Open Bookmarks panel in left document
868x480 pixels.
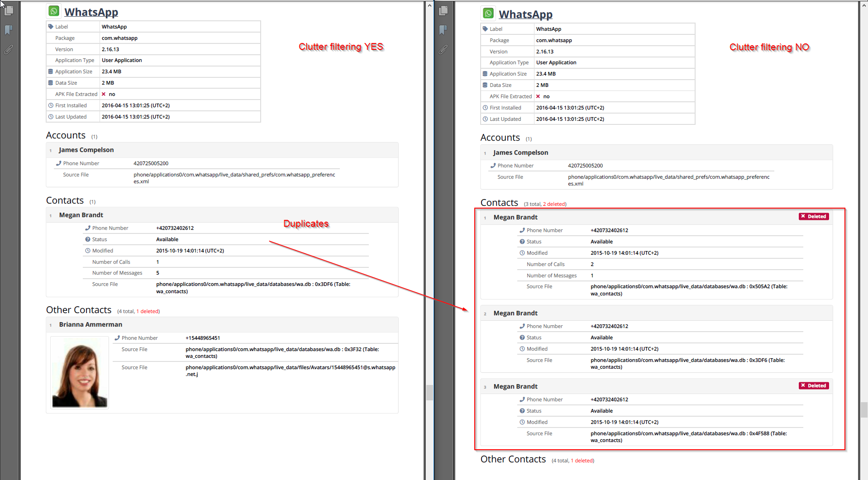tap(9, 30)
